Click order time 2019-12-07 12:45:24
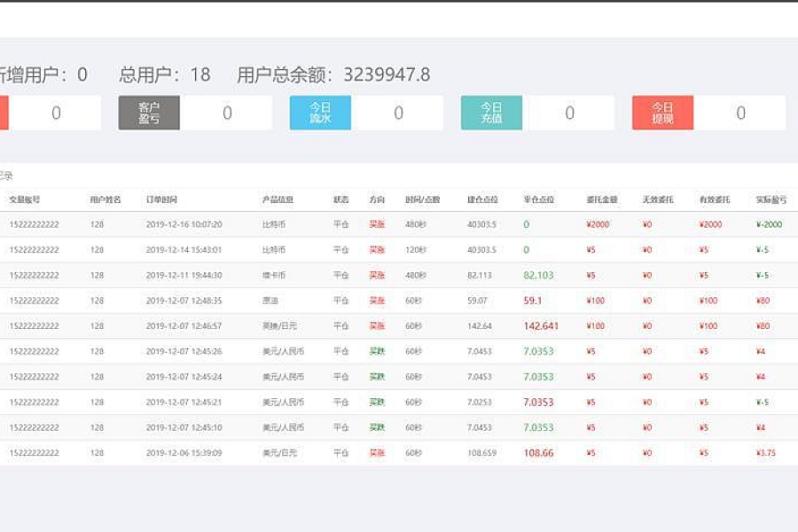 [x=184, y=377]
